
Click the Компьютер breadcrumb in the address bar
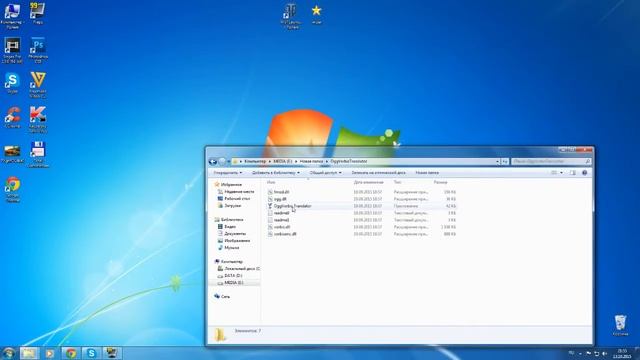click(x=255, y=162)
